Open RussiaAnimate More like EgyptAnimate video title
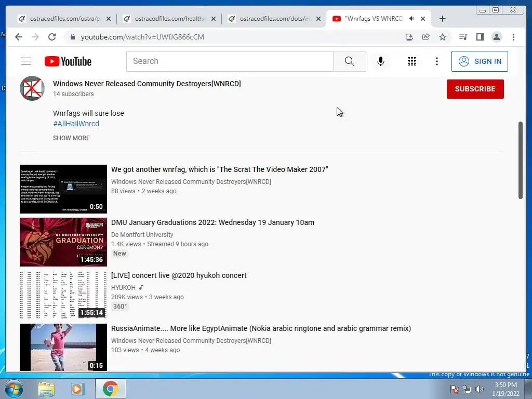The width and height of the screenshot is (532, 399). click(x=261, y=328)
